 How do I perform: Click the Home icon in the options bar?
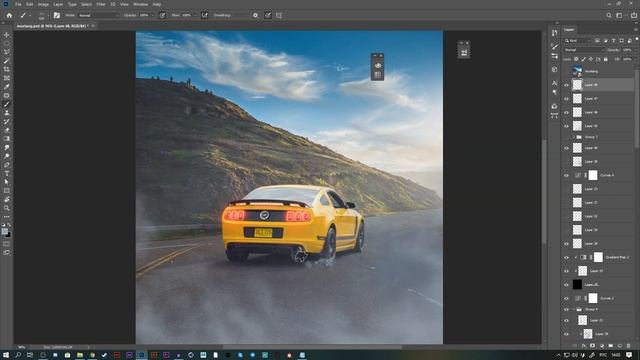(x=9, y=15)
